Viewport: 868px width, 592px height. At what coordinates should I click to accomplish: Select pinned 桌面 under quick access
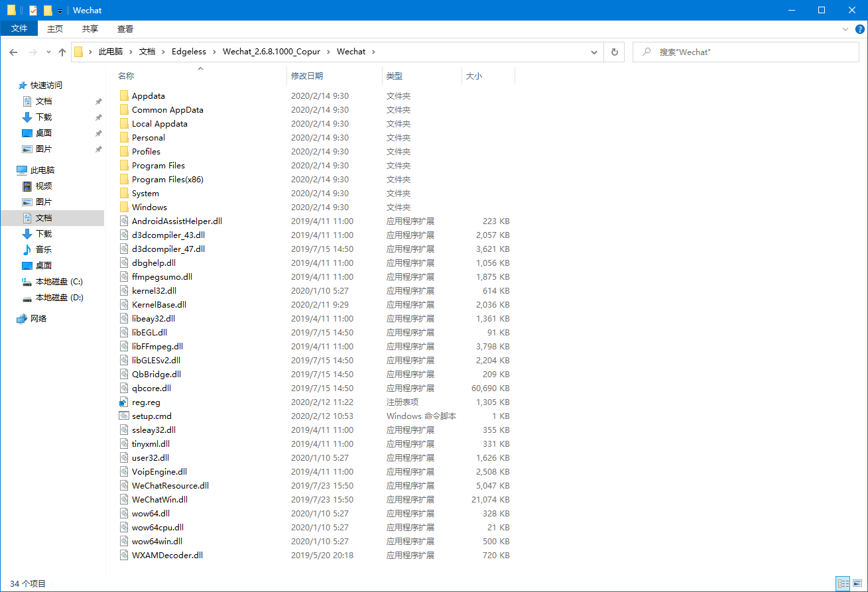tap(44, 133)
